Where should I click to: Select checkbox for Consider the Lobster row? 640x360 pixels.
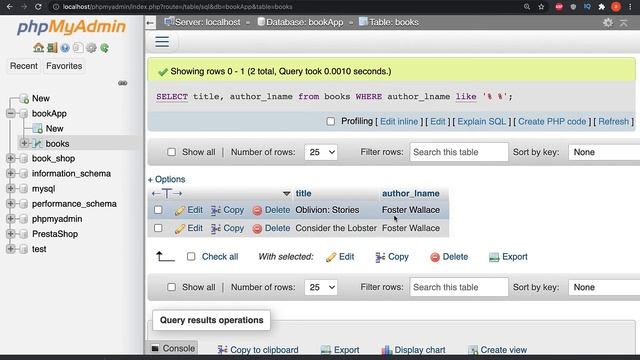(158, 228)
